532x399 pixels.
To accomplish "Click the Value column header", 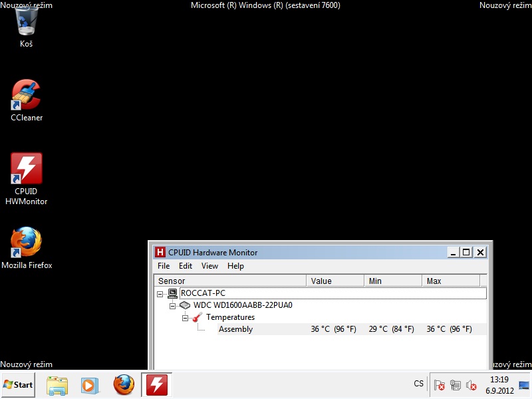I will [x=335, y=281].
